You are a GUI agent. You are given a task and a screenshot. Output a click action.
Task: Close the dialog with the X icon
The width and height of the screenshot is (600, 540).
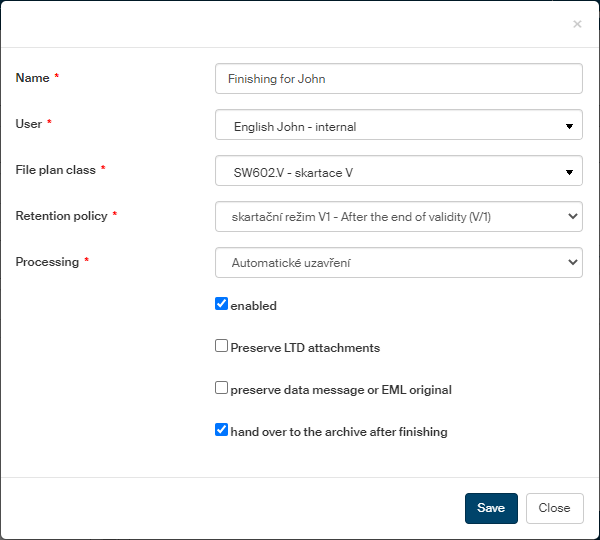(577, 24)
